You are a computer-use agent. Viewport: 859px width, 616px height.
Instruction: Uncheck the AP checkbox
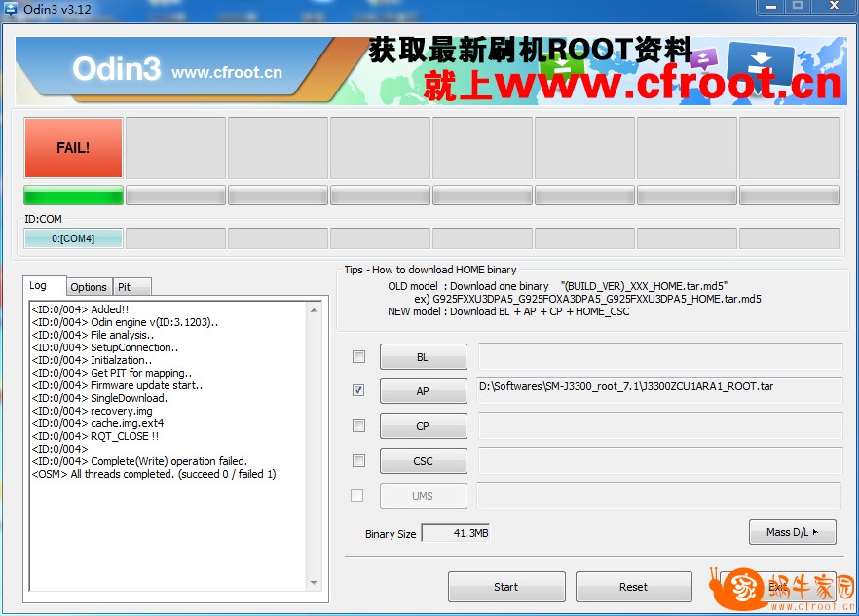(358, 390)
